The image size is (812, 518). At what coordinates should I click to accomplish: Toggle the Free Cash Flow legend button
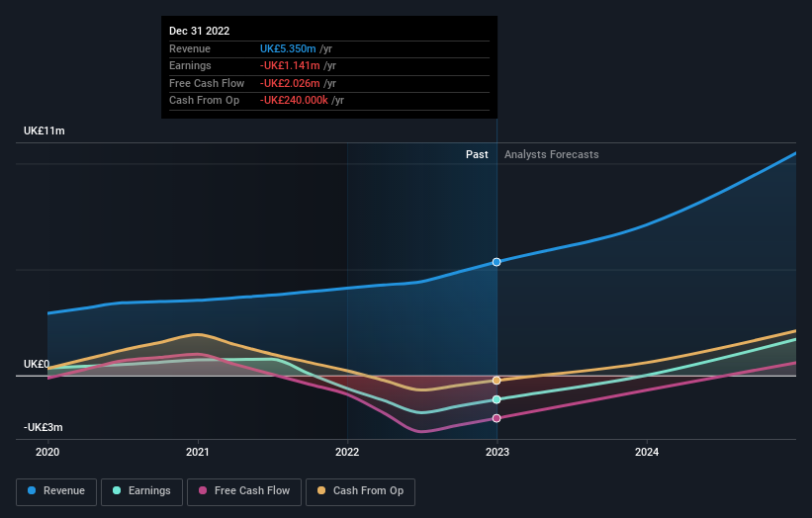[x=244, y=491]
